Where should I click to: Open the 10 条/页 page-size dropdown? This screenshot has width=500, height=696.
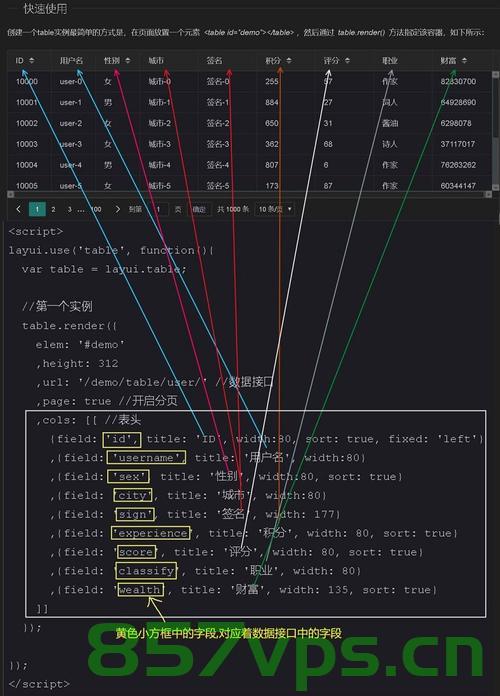[274, 209]
